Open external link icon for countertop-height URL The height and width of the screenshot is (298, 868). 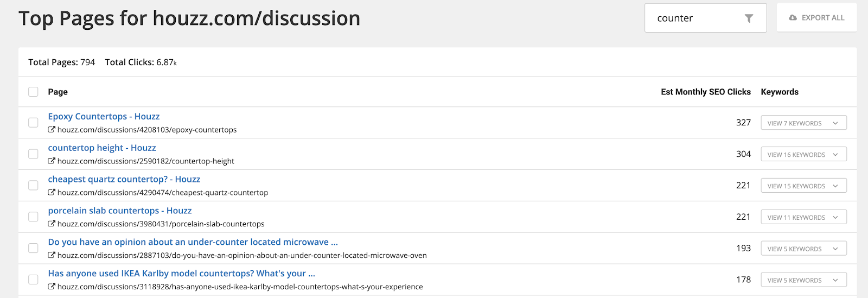click(x=52, y=161)
